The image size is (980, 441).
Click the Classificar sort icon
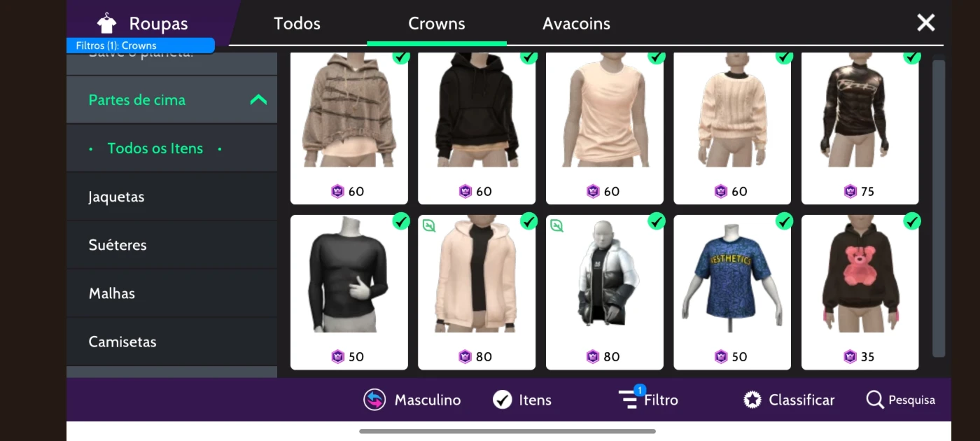pos(752,400)
